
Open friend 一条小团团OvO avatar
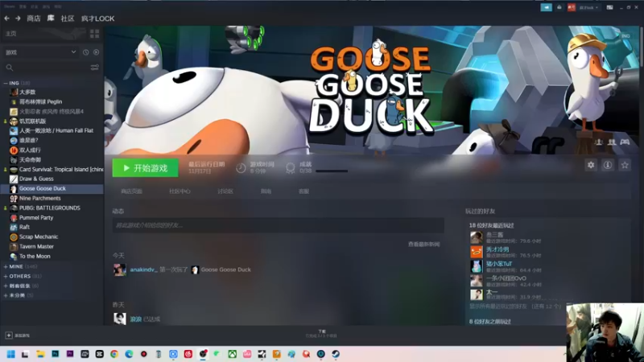(477, 281)
